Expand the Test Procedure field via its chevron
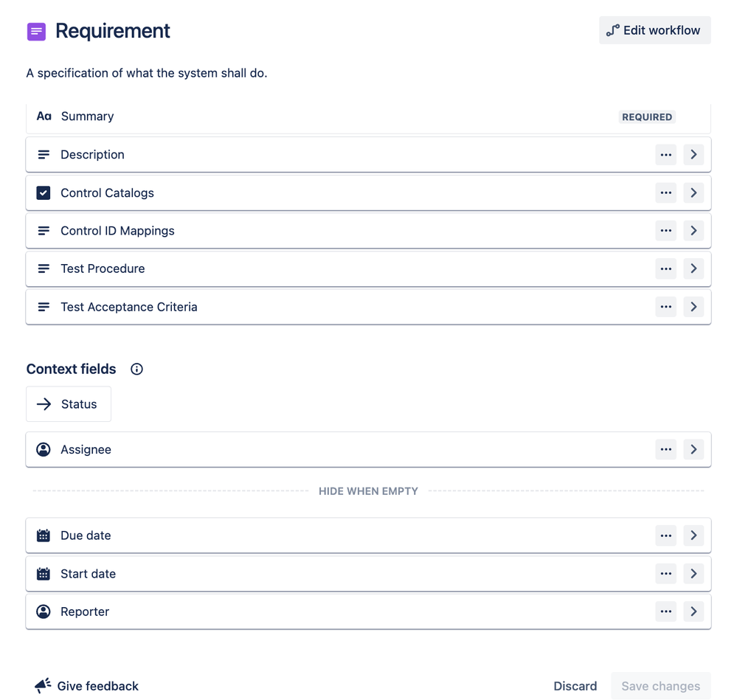 pos(693,268)
